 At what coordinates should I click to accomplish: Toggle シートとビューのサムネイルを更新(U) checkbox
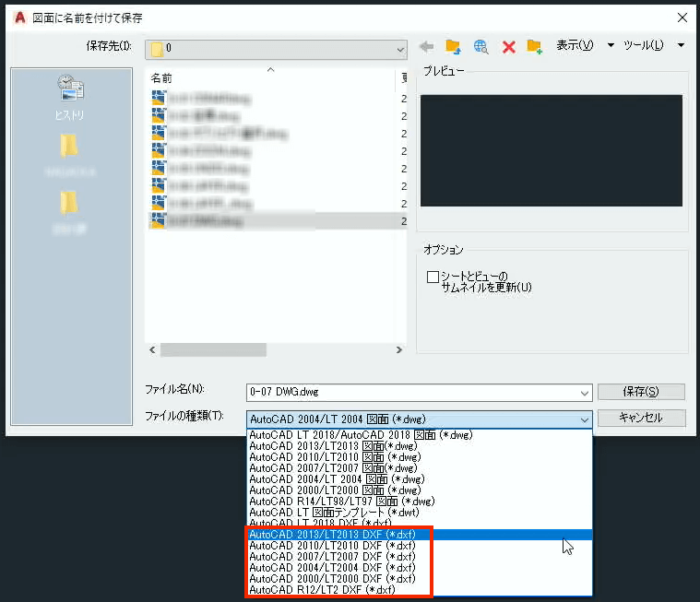tap(433, 277)
